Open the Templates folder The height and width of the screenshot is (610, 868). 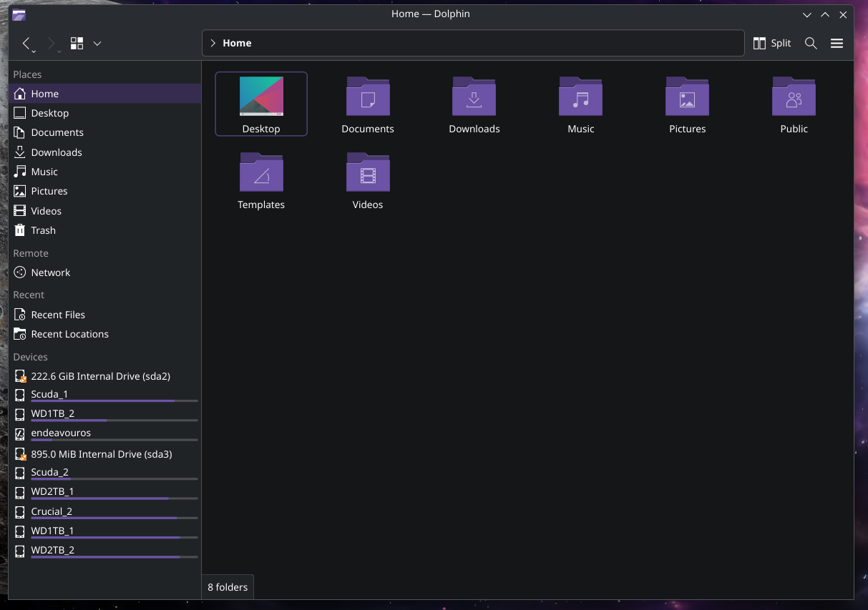[x=261, y=173]
